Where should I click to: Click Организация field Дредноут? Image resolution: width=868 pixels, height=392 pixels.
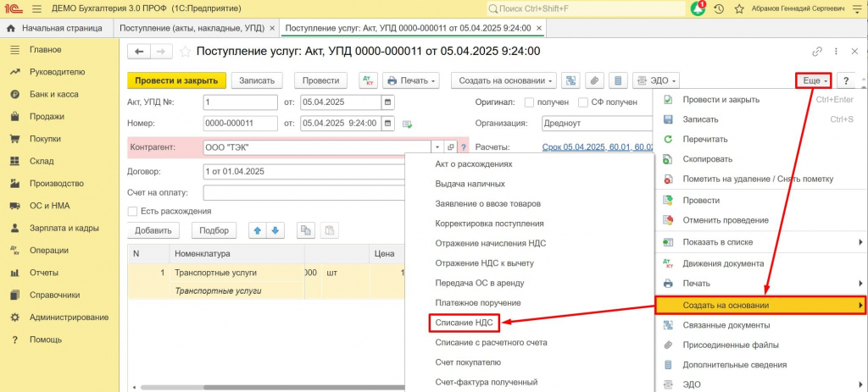pyautogui.click(x=598, y=124)
